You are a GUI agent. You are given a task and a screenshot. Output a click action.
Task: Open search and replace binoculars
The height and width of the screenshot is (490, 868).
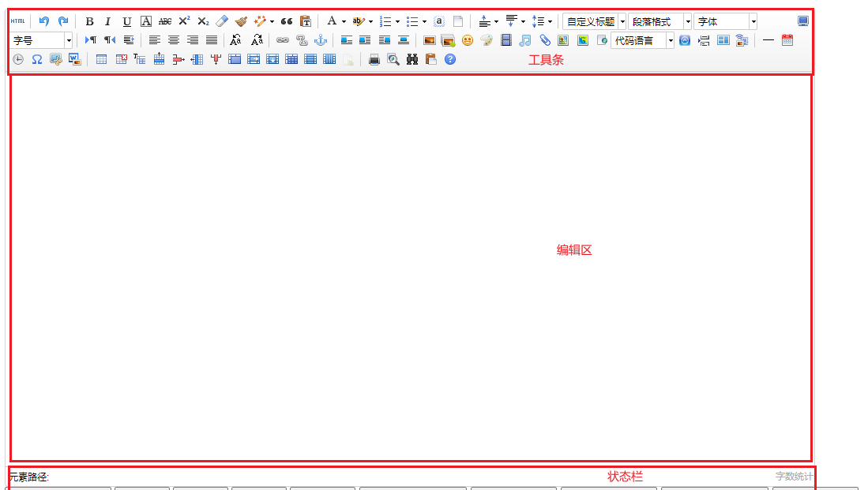pyautogui.click(x=411, y=59)
